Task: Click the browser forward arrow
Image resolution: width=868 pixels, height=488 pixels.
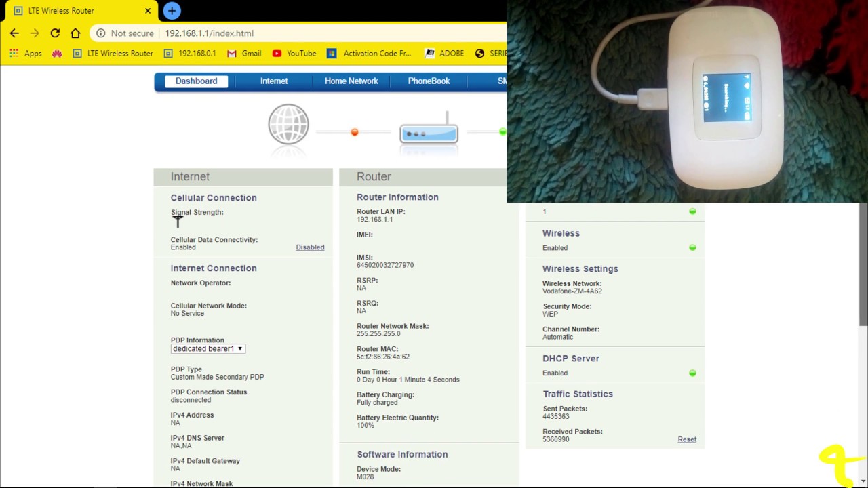Action: coord(35,33)
